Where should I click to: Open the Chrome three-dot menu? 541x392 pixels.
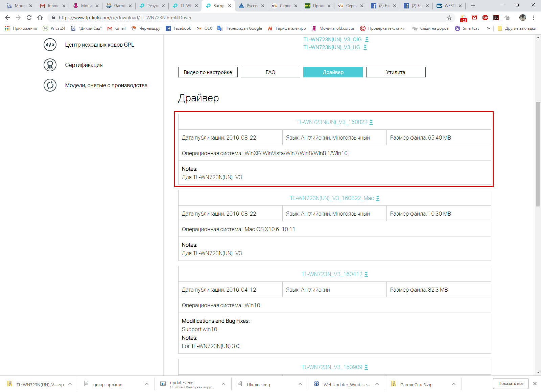point(534,18)
